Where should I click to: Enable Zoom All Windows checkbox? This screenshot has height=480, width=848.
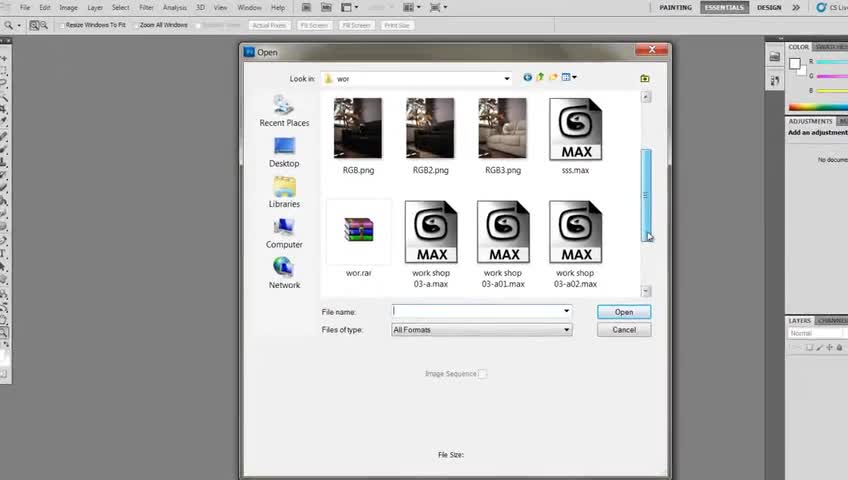[136, 25]
